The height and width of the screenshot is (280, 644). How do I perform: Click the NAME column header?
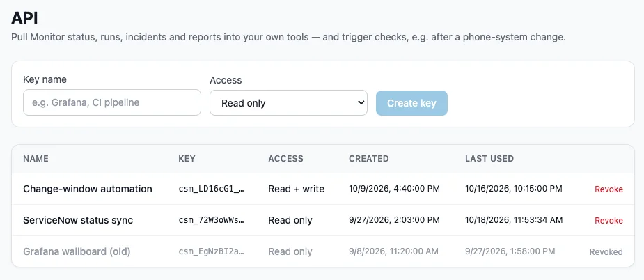pyautogui.click(x=36, y=158)
